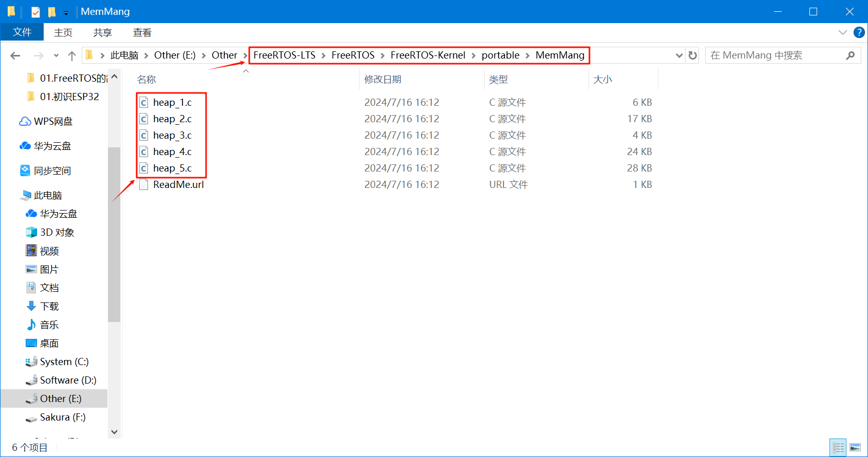Open the address bar history dropdown
868x457 pixels.
pos(679,55)
